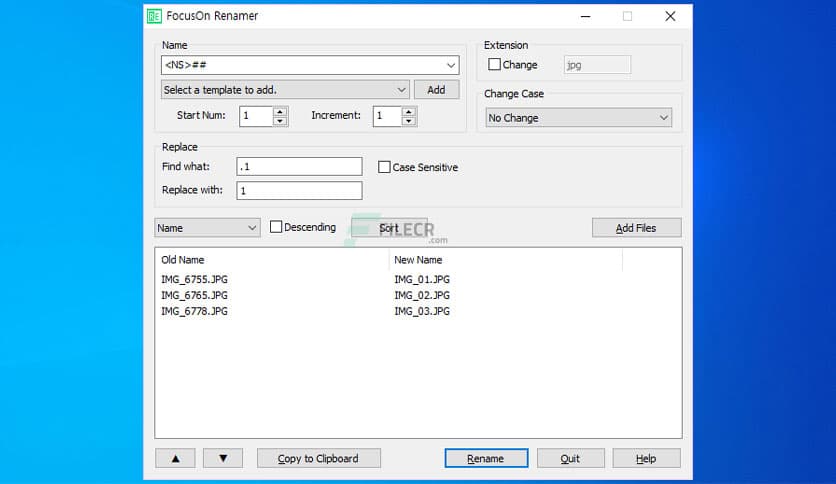This screenshot has height=484, width=836.
Task: Click the extension text field showing jpg
Action: click(597, 65)
